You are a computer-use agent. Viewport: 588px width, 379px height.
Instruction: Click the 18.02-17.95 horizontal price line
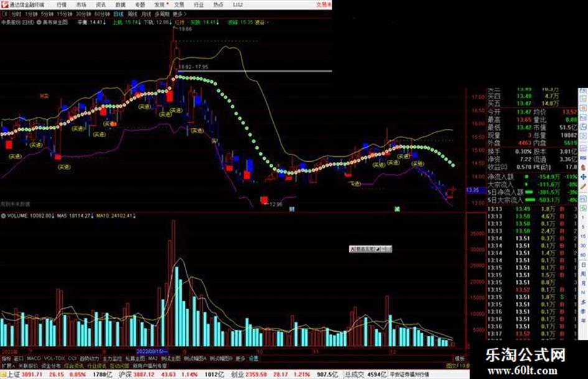(254, 70)
